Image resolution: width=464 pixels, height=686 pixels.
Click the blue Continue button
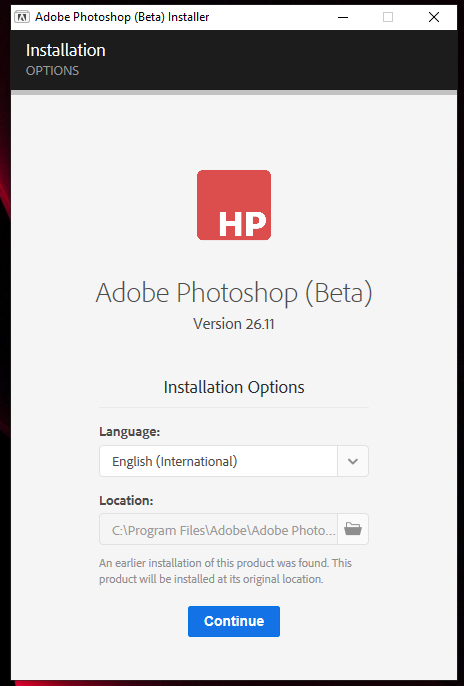[234, 621]
